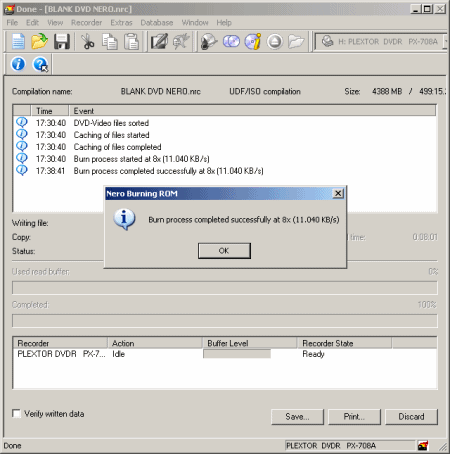This screenshot has height=454, width=450.
Task: Click the Disc info icon
Action: click(x=253, y=42)
